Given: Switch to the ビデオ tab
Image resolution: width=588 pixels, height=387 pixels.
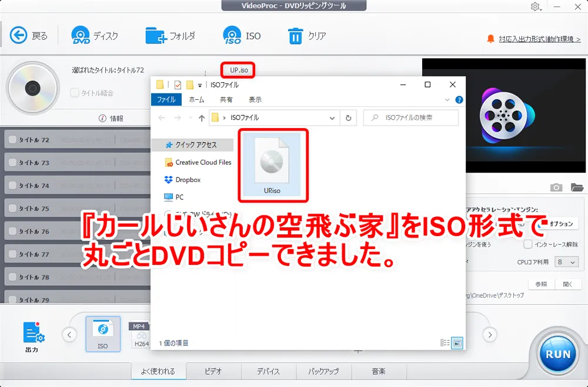Looking at the screenshot, I should [213, 371].
